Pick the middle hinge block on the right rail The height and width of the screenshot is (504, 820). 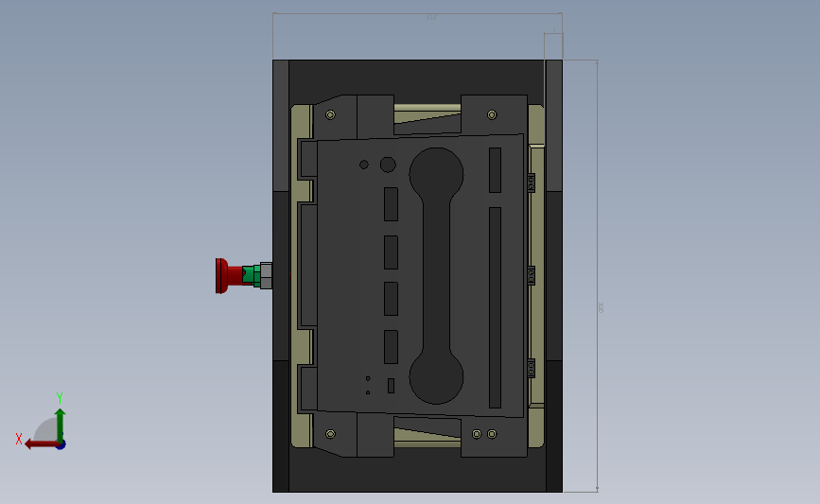click(531, 275)
